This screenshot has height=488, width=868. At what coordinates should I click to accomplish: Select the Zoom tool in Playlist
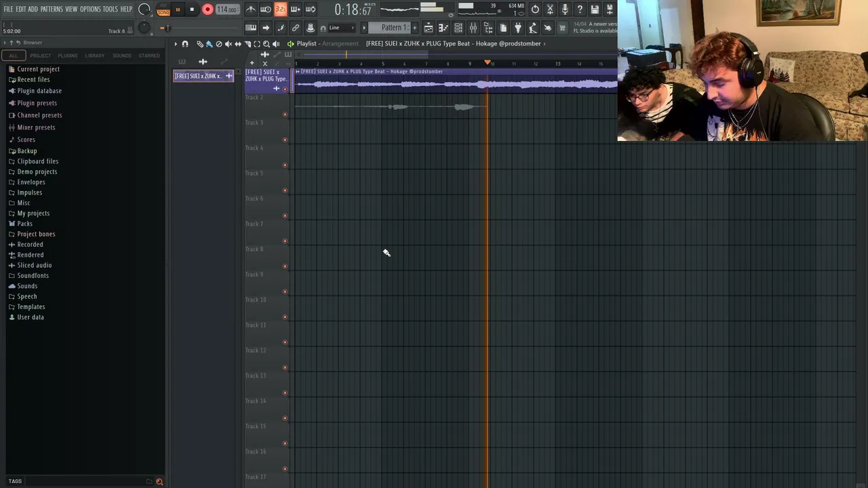[x=267, y=43]
